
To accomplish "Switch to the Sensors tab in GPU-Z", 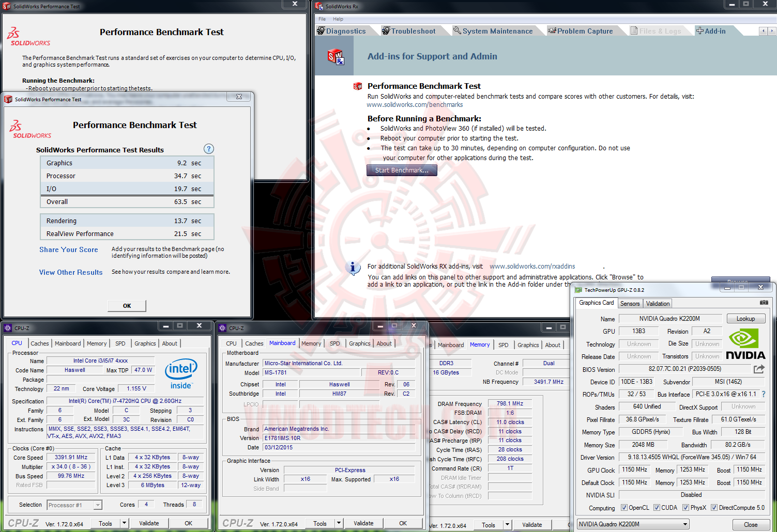I will tap(630, 304).
